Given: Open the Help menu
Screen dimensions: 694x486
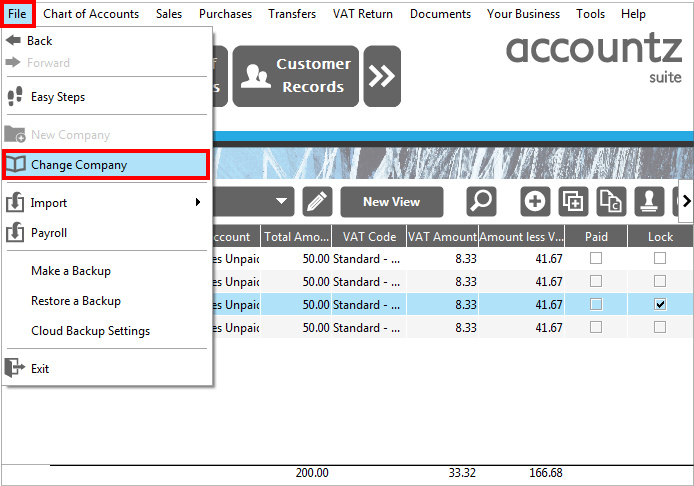Looking at the screenshot, I should coord(633,14).
